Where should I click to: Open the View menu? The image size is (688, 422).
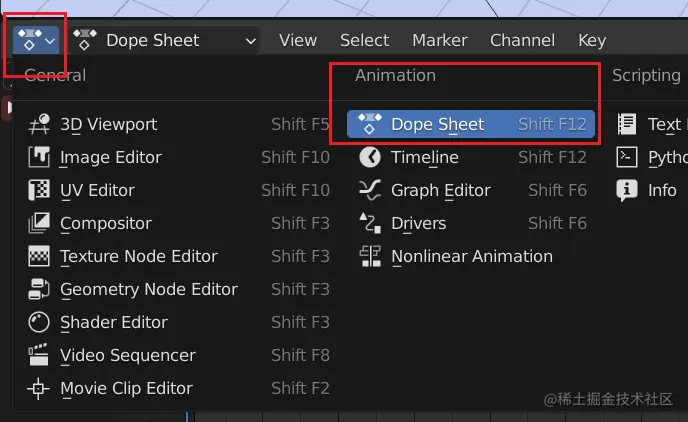[x=298, y=41]
